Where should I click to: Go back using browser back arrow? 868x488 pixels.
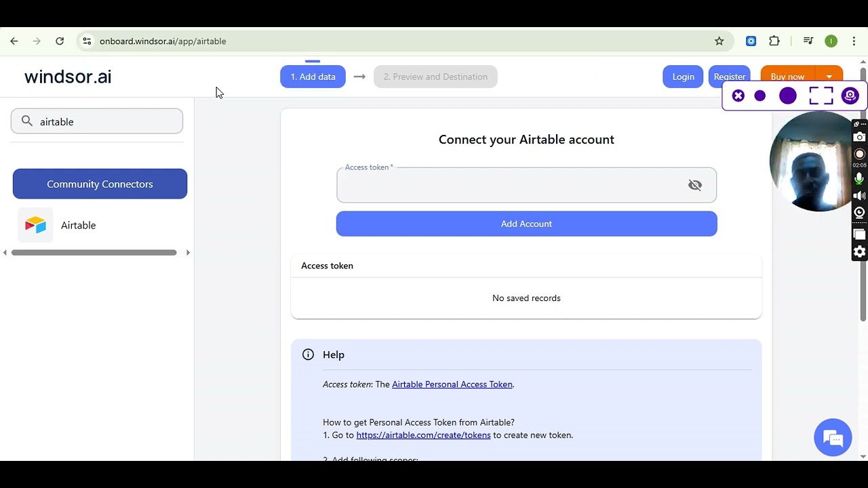[x=14, y=41]
